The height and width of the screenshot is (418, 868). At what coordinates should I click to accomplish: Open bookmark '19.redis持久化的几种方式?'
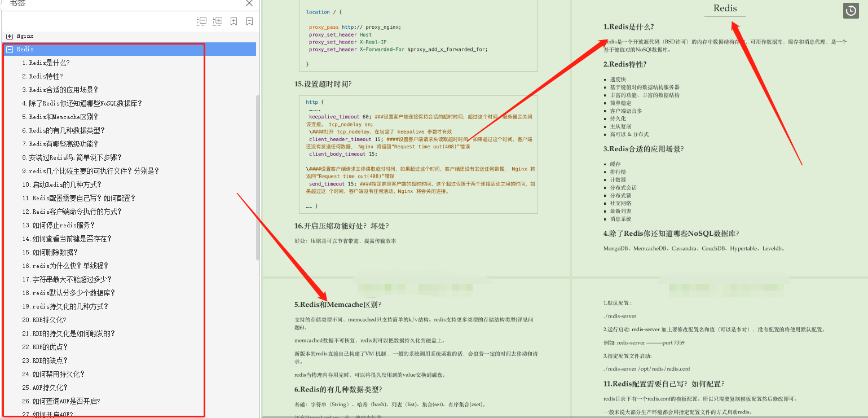point(65,307)
